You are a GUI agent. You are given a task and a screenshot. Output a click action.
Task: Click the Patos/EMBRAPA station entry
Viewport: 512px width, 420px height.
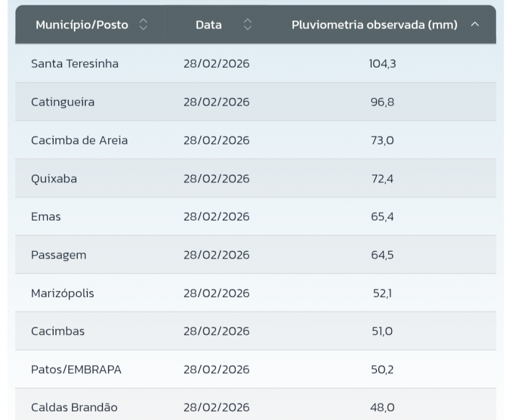[76, 370]
